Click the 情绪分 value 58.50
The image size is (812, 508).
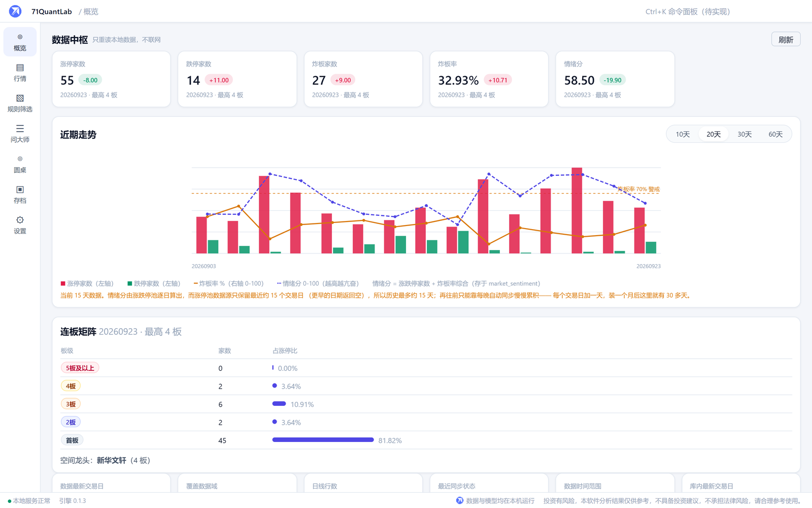(x=579, y=80)
